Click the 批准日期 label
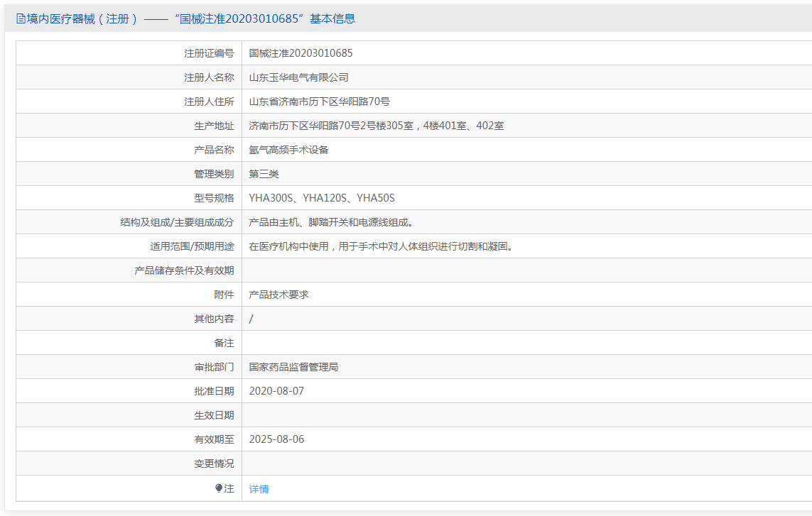 click(x=214, y=391)
